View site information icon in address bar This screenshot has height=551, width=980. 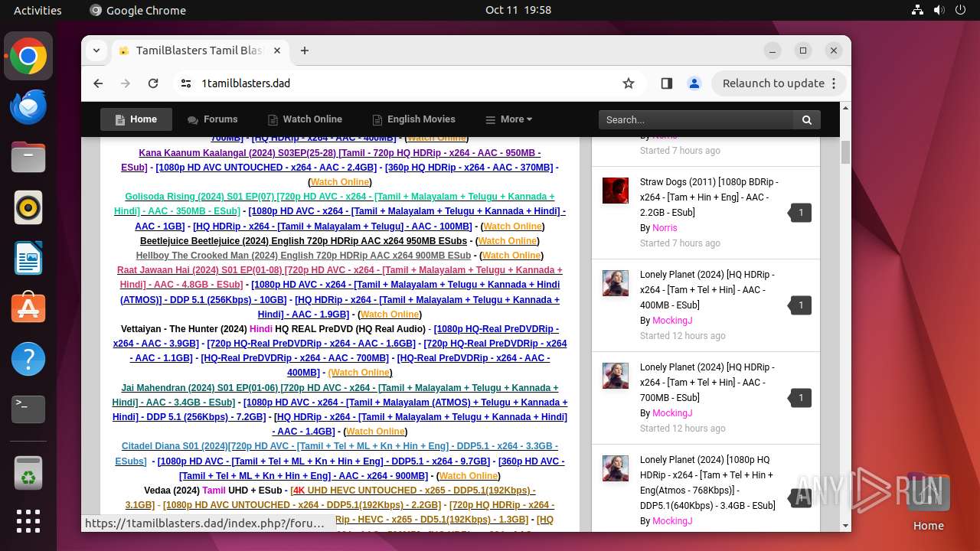click(x=186, y=83)
